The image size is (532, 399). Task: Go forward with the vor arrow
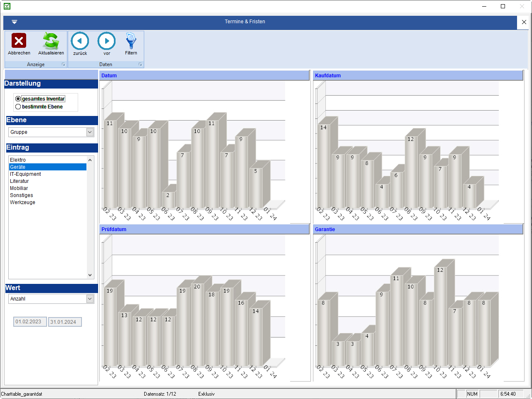pos(107,41)
